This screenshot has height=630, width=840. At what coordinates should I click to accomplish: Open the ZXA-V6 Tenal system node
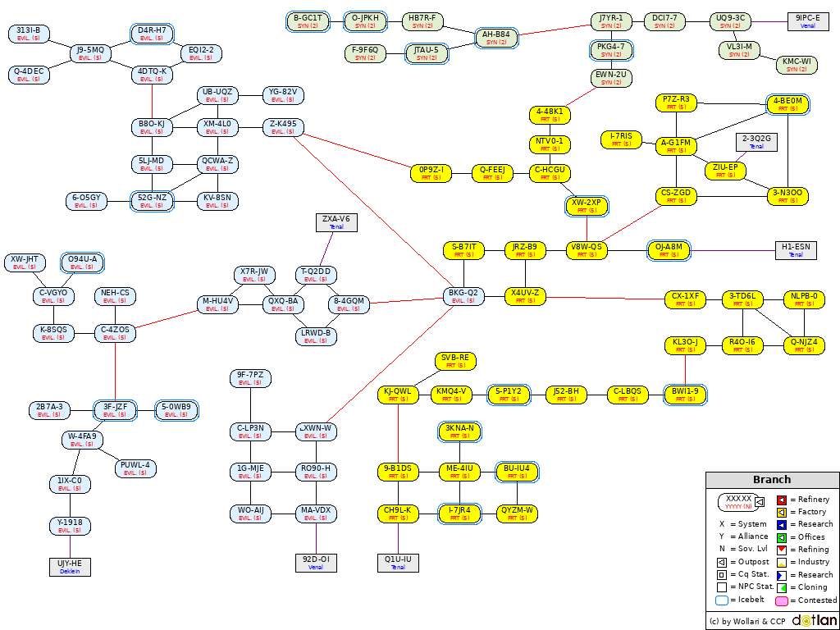(x=336, y=221)
